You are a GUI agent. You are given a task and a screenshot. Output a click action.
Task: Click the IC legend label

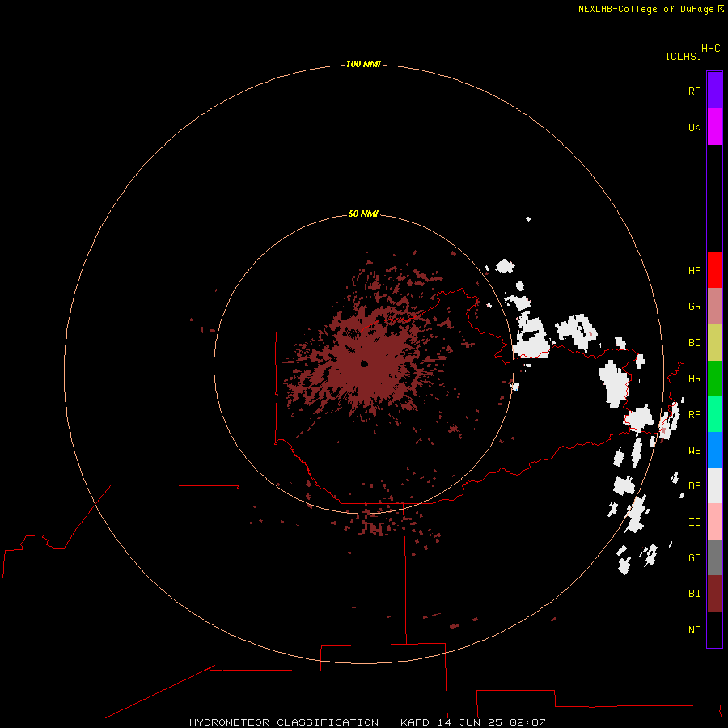tap(694, 523)
